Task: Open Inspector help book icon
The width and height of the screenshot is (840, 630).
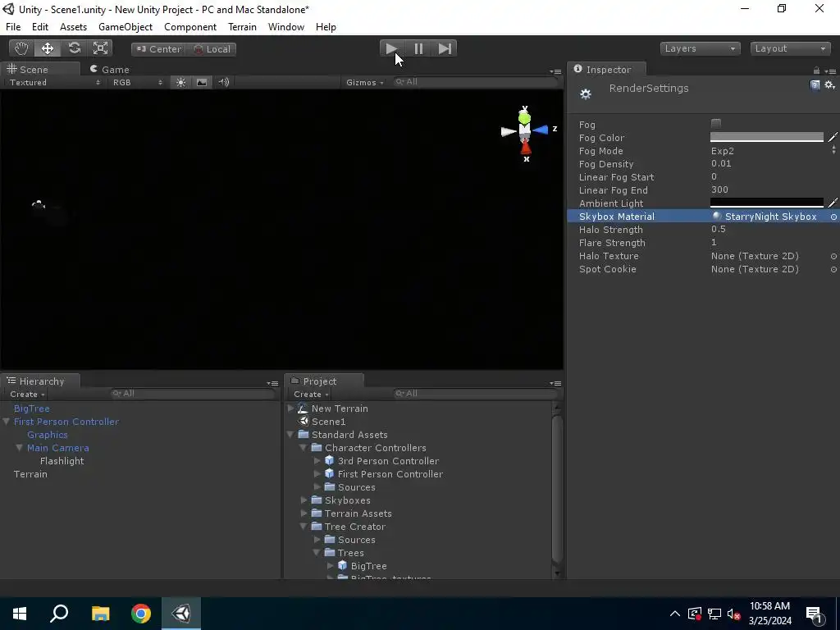Action: point(815,85)
